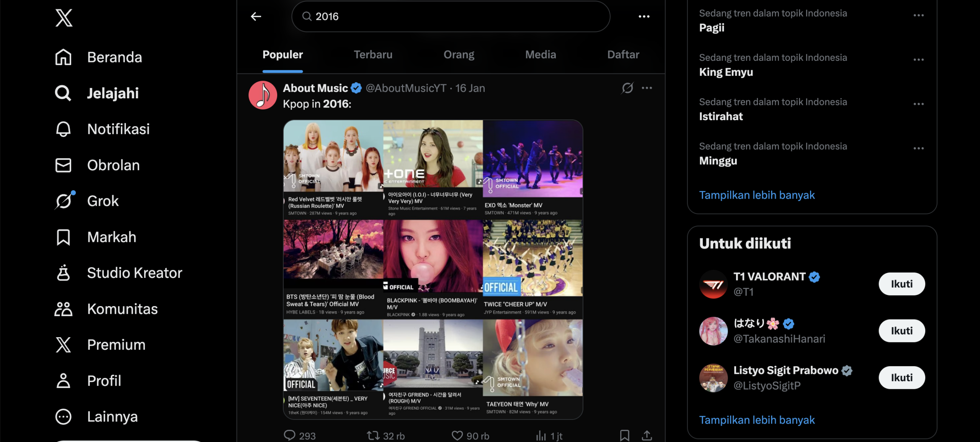Open more options for Minggu trend
The height and width of the screenshot is (442, 980).
tap(918, 148)
